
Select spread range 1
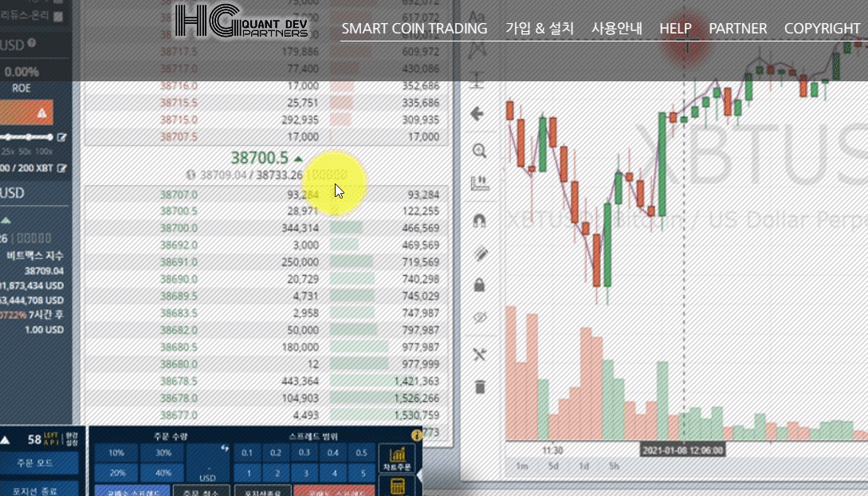pos(249,474)
